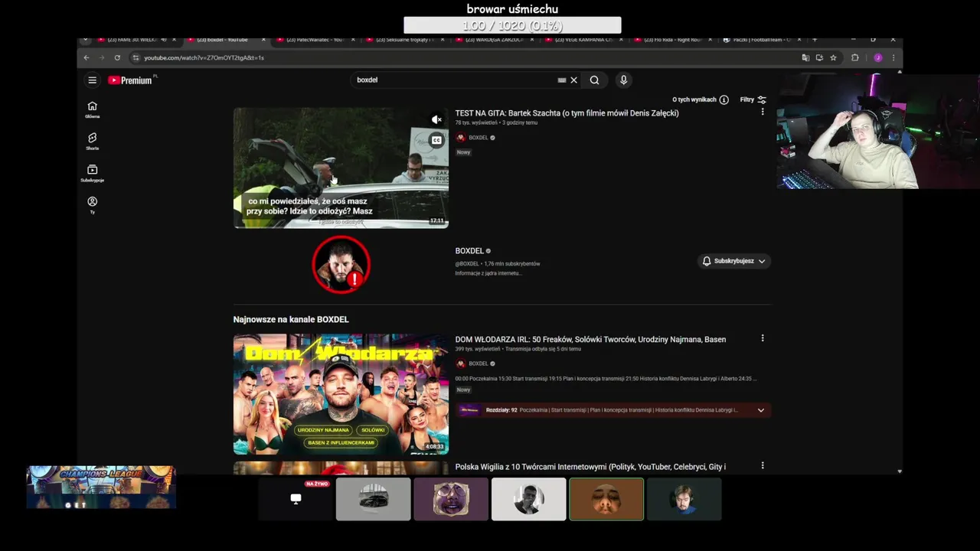Open more options for DOM WŁODARZA IRL video
980x551 pixels.
tap(762, 338)
